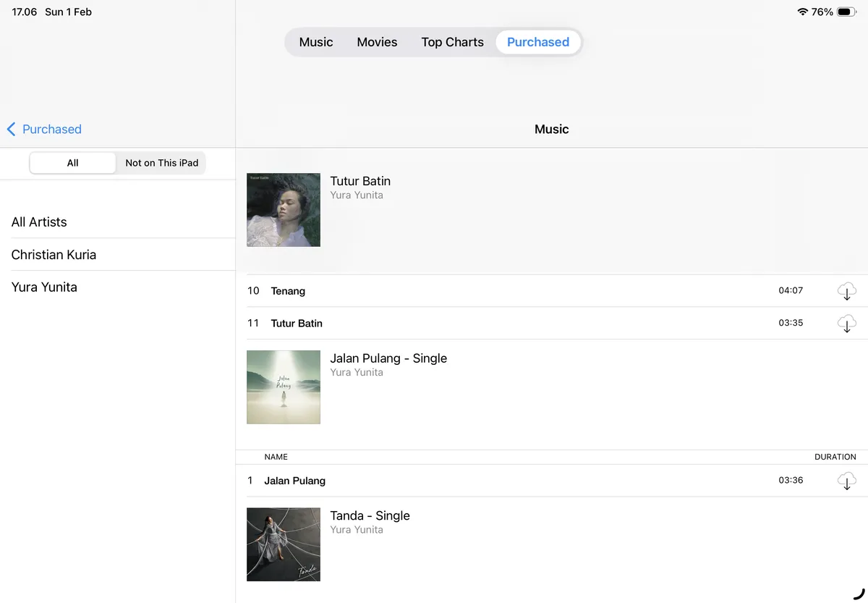Tap the back chevron next to Purchased
This screenshot has height=603, width=868.
[x=12, y=130]
